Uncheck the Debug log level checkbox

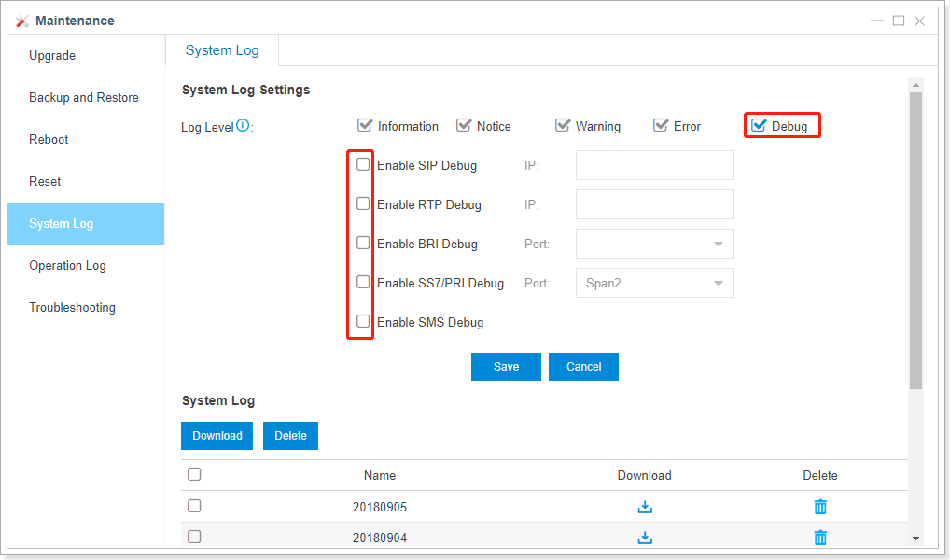(x=759, y=125)
